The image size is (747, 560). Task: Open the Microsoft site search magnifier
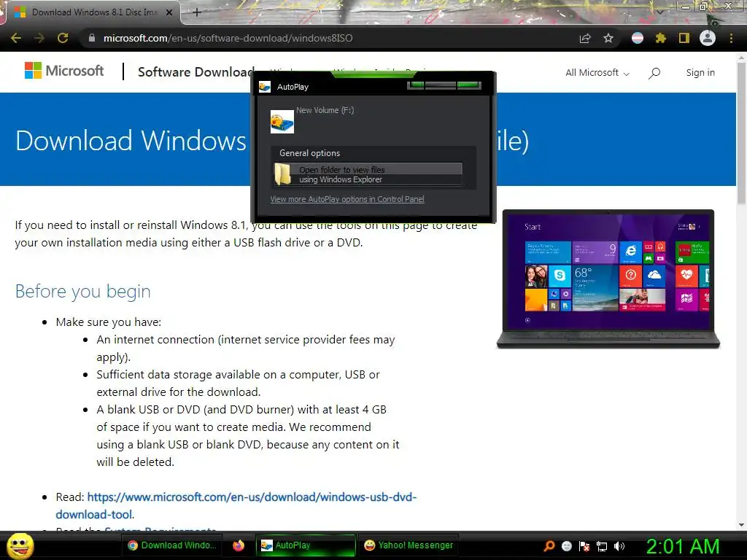[x=654, y=73]
